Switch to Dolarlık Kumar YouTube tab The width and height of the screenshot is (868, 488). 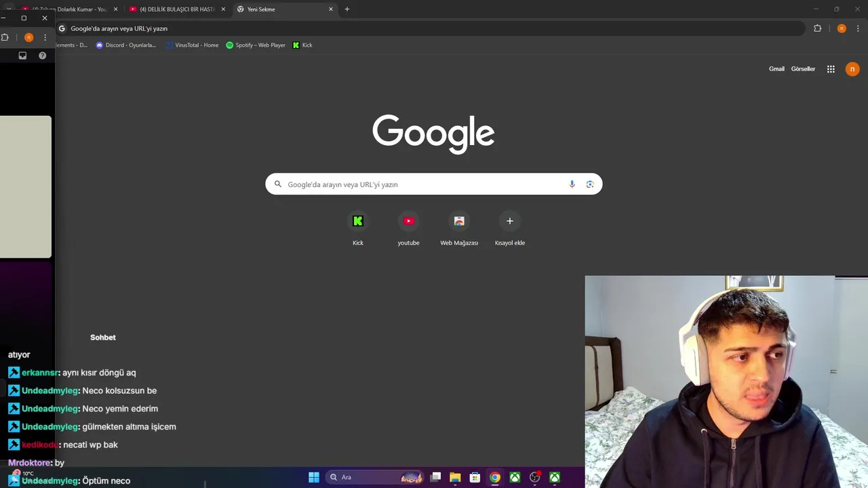[70, 9]
